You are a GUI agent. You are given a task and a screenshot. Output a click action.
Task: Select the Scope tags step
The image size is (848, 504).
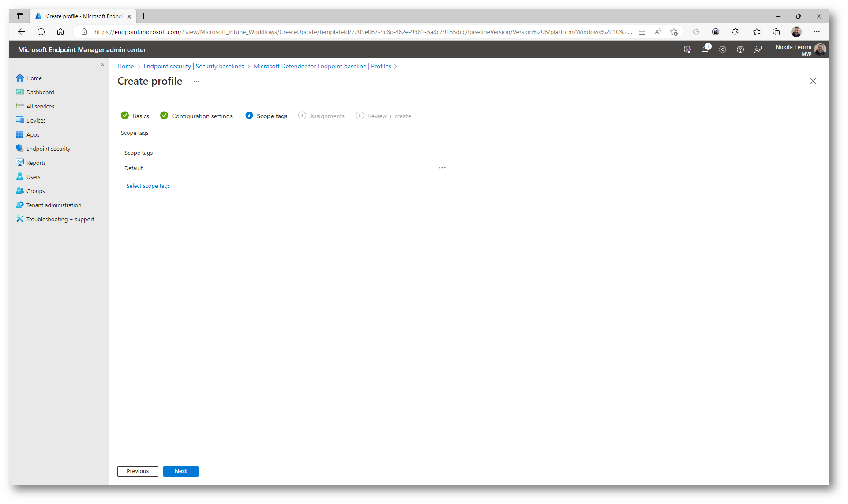[x=266, y=116]
